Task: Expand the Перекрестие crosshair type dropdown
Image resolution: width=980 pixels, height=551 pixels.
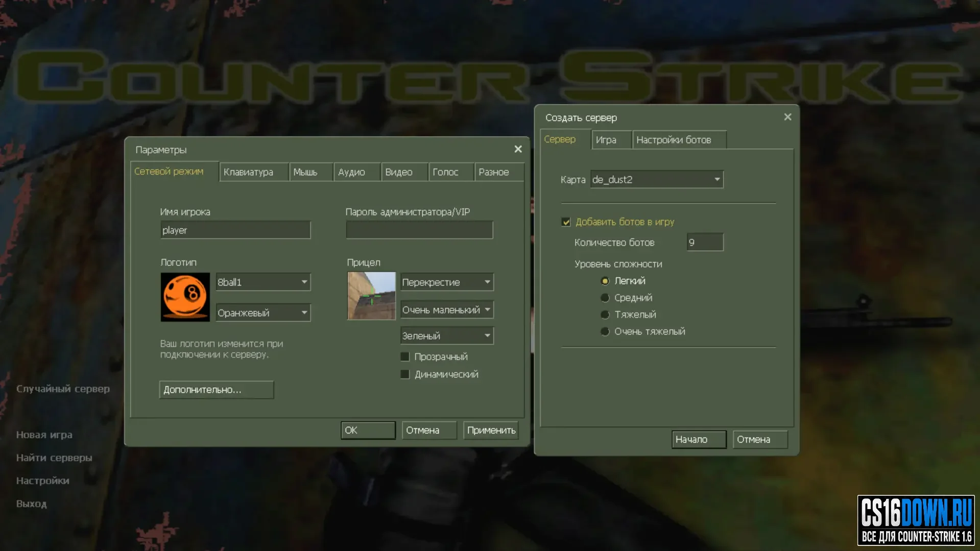Action: pos(447,282)
